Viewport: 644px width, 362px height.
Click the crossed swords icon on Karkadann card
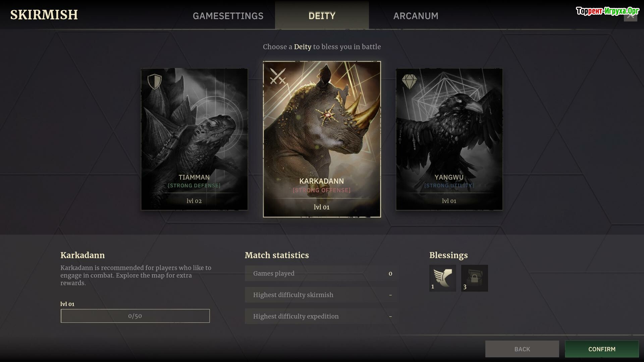pos(278,76)
